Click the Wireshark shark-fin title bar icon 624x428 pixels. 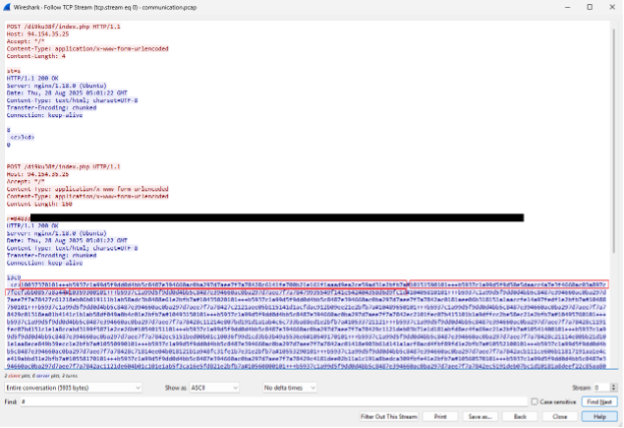pyautogui.click(x=6, y=7)
